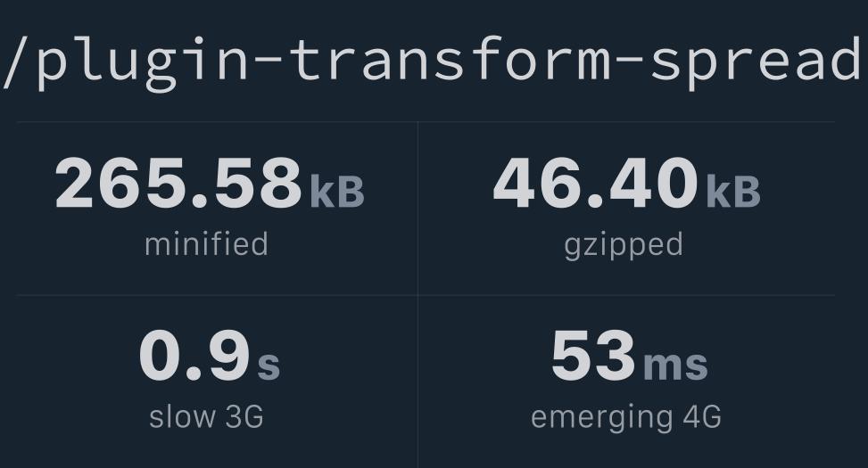Click the s unit beside 0.9
The height and width of the screenshot is (468, 868).
click(x=269, y=365)
